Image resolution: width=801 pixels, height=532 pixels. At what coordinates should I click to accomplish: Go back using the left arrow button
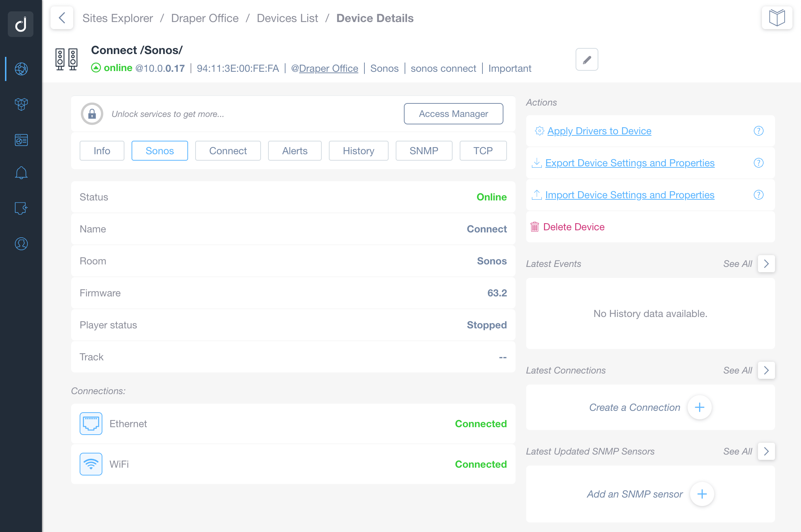[x=62, y=18]
